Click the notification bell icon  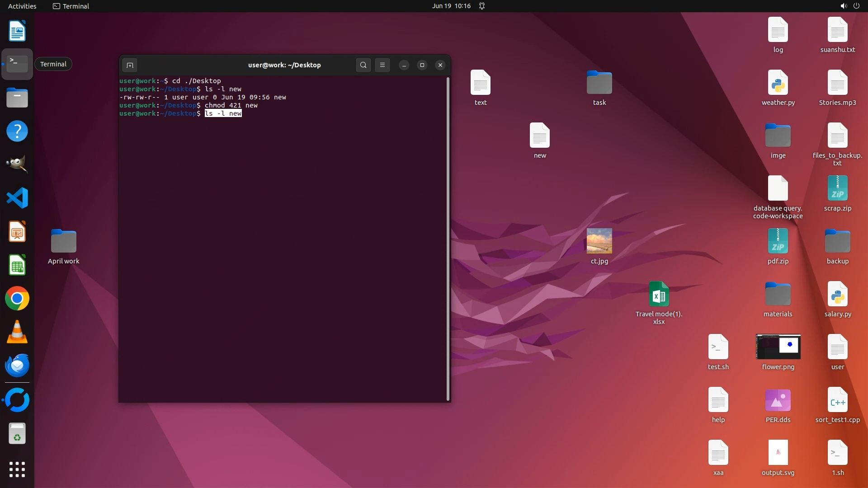(482, 6)
